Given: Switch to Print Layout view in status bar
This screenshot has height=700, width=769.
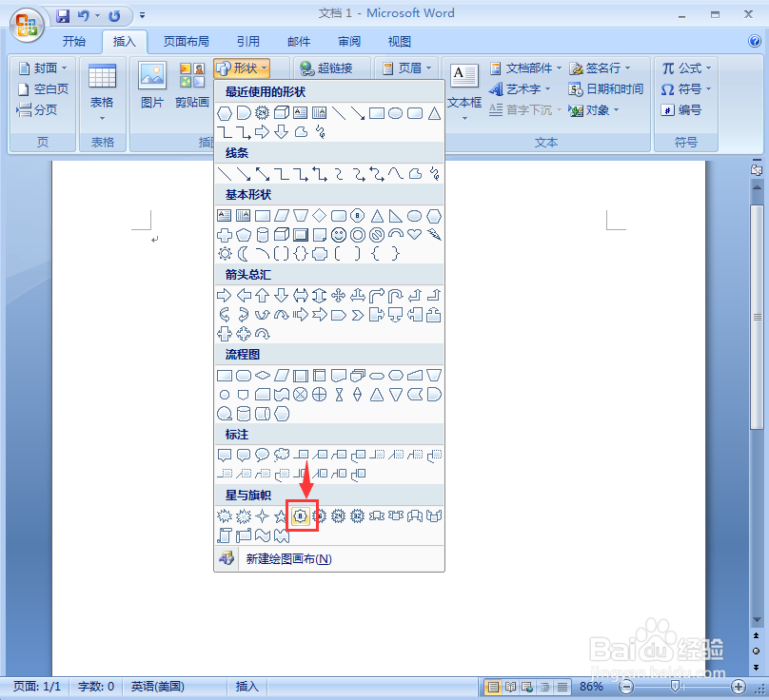Looking at the screenshot, I should [x=493, y=687].
